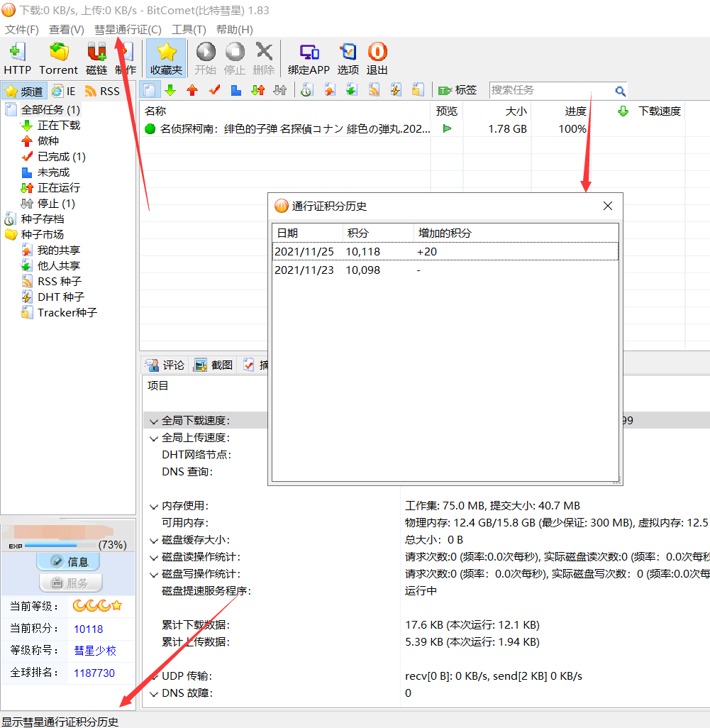Filter completed tasks red checkmark icon in filter bar

214,90
